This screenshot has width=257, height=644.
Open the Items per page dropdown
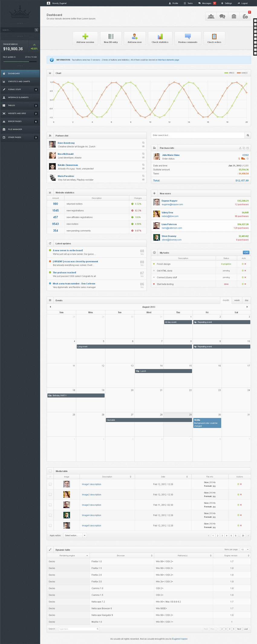[x=245, y=550]
